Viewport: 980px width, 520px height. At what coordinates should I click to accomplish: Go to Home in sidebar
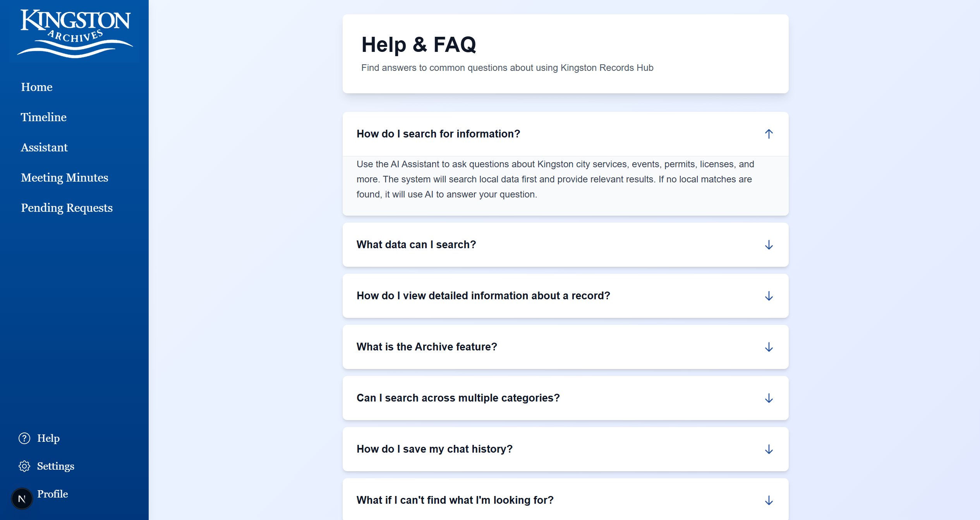point(37,87)
